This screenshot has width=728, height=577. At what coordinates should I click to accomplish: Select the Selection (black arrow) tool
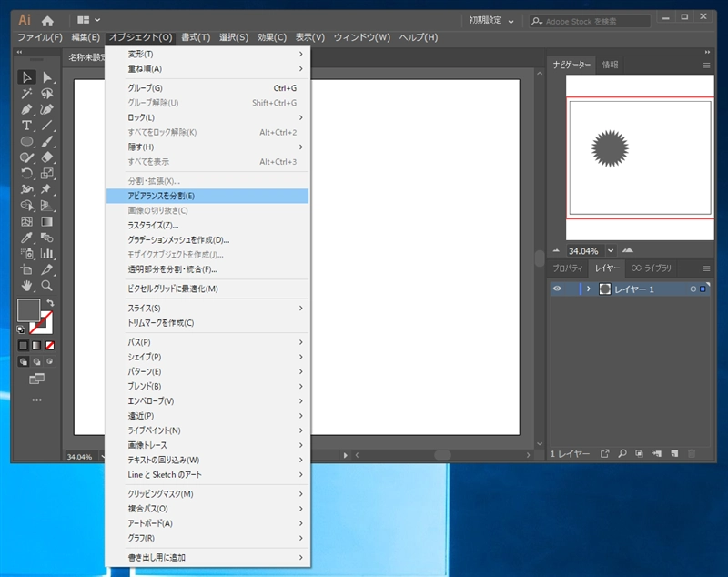coord(26,77)
